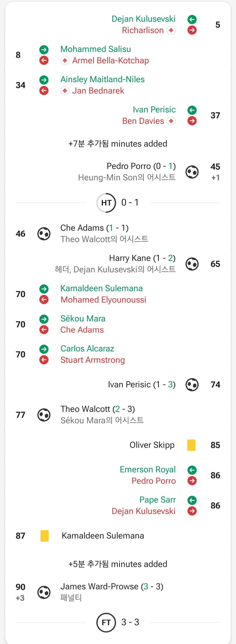Click Carlos Alcaraz substitution name
Viewport: 236px width, 644px height.
pyautogui.click(x=87, y=349)
